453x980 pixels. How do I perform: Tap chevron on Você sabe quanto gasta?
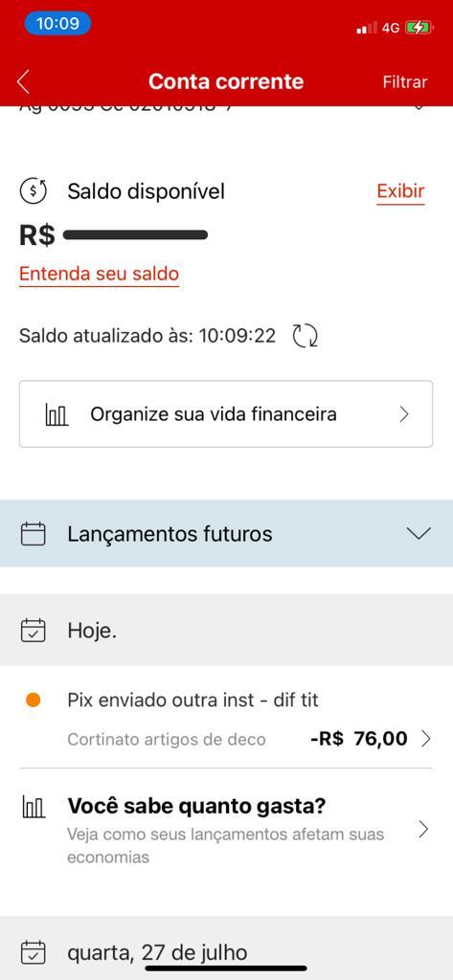coord(423,830)
